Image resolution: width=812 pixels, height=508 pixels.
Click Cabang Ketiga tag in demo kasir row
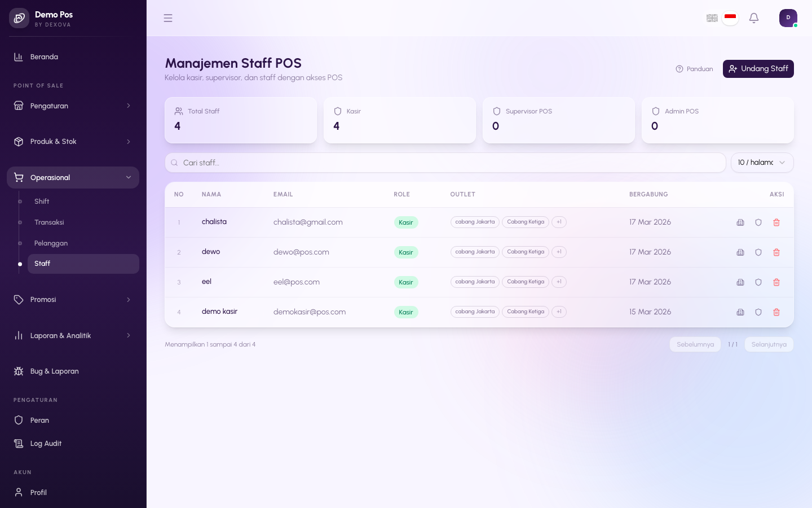[526, 312]
